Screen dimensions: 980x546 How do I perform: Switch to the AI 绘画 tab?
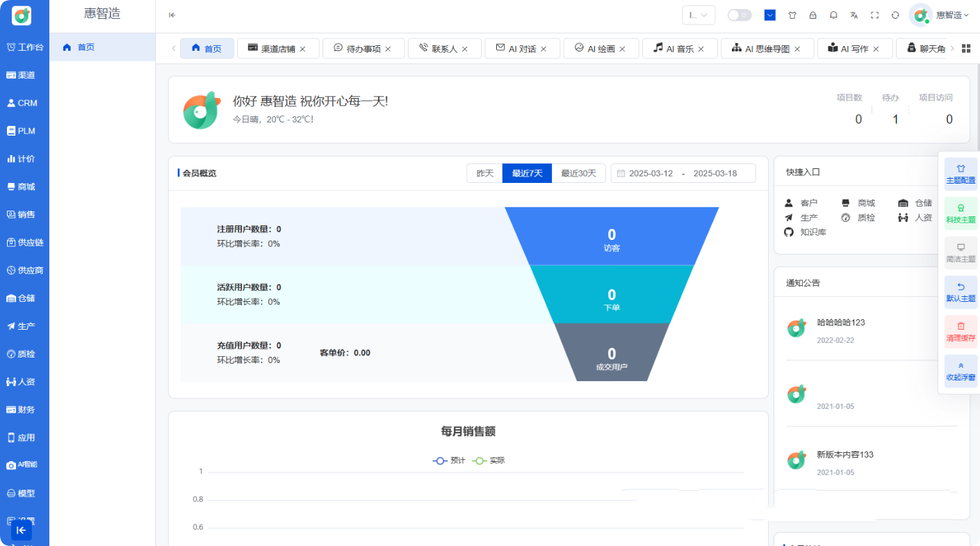pos(601,48)
